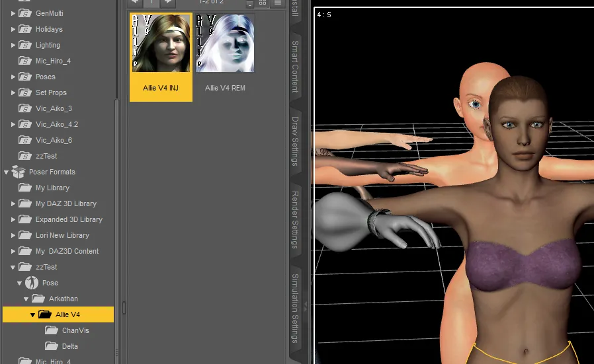
Task: Select the Arkathan folder in tree
Action: click(x=64, y=299)
